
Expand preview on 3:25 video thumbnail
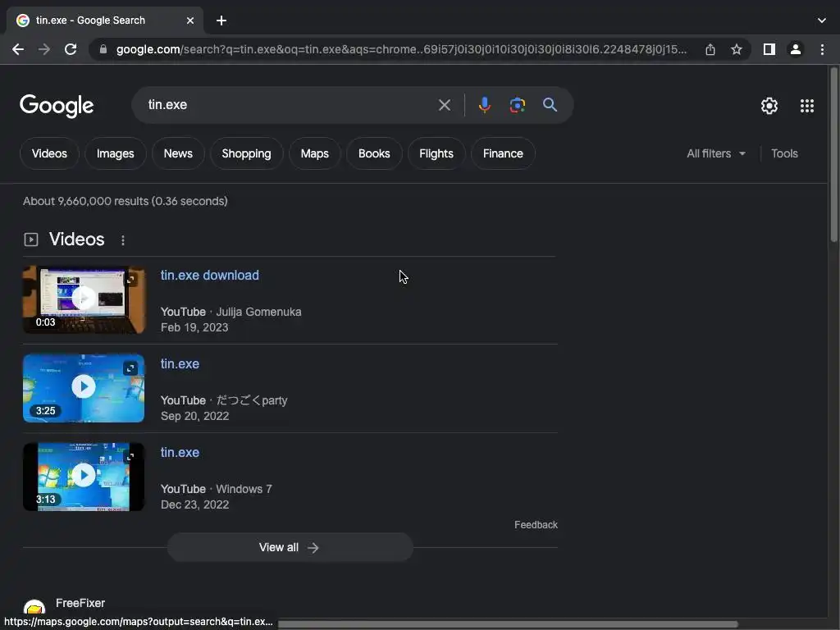coord(130,368)
